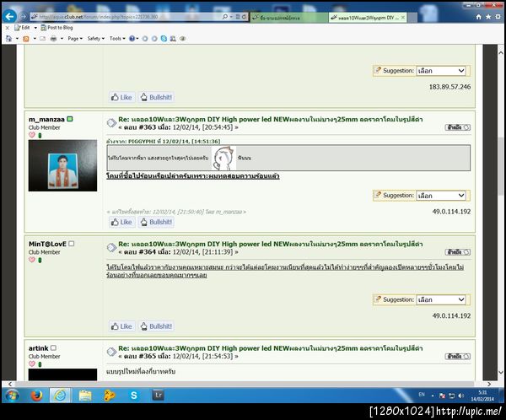Viewport: 506px width, 420px height.
Task: Click quote button on reply #365
Action: tap(458, 357)
